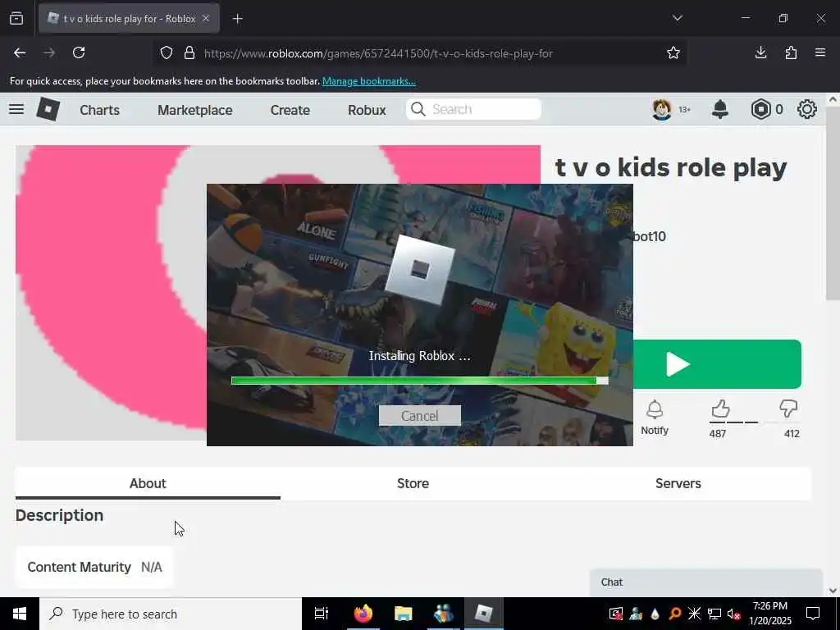840x630 pixels.
Task: Click the Roblox logo home icon
Action: [48, 109]
